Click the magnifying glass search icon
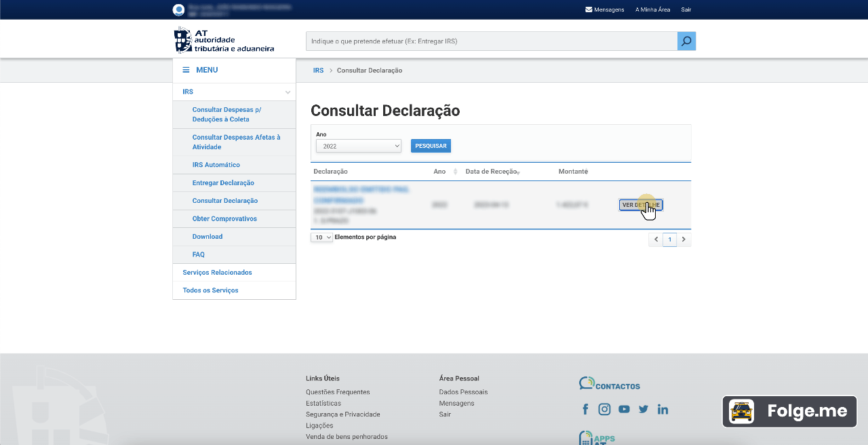 pyautogui.click(x=686, y=41)
